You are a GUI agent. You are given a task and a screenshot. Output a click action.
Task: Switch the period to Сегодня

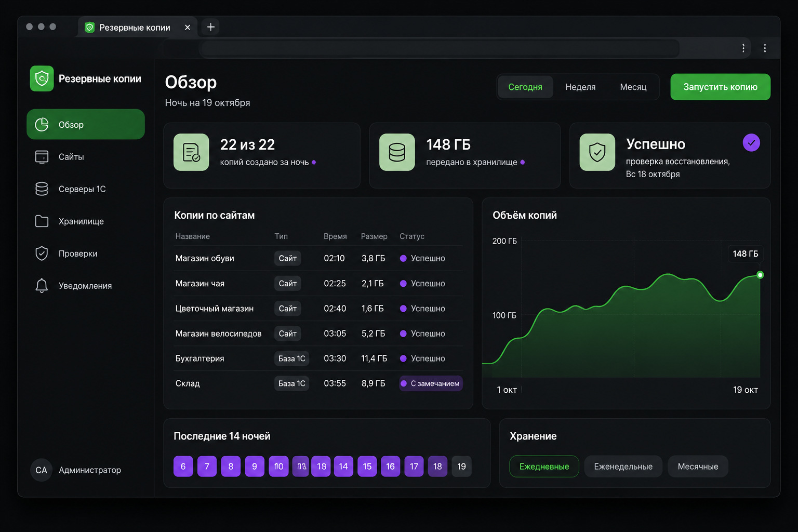(x=525, y=87)
